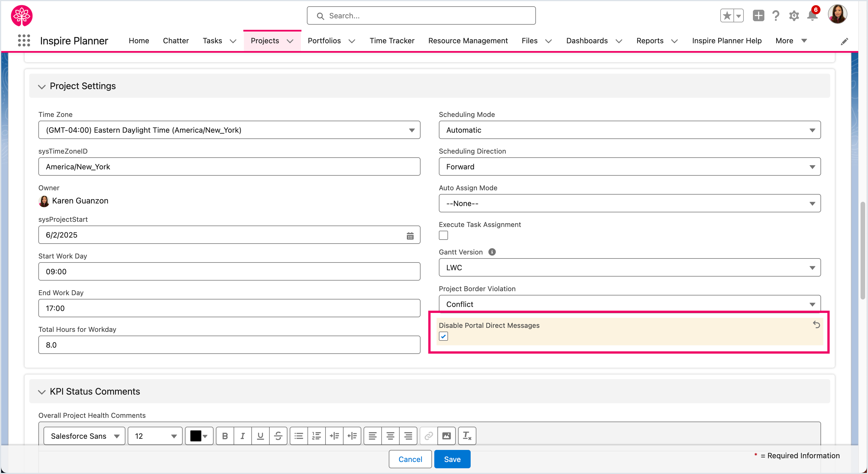The width and height of the screenshot is (868, 474).
Task: Open the setup gear icon
Action: [794, 15]
